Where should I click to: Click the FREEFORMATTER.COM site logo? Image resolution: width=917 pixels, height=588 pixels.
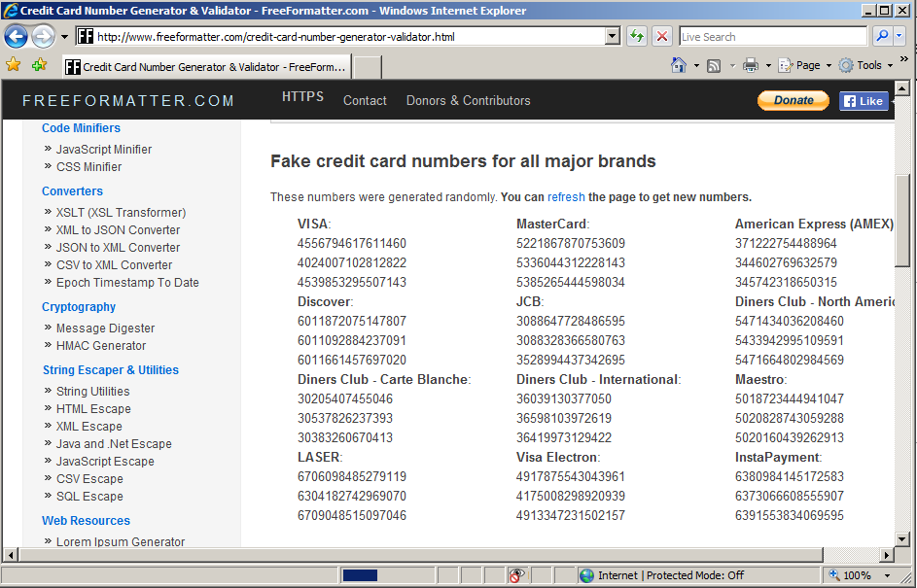(x=128, y=100)
